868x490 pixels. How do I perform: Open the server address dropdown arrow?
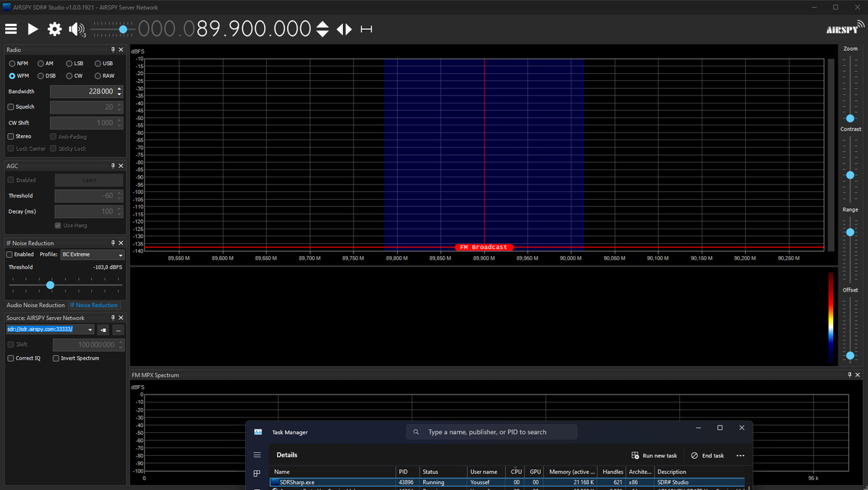click(x=90, y=330)
